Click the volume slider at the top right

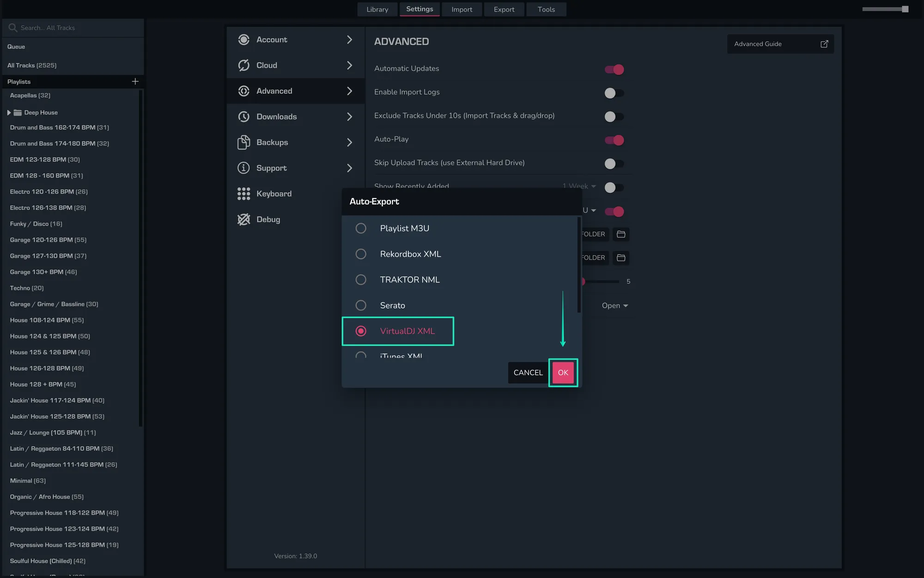tap(885, 9)
